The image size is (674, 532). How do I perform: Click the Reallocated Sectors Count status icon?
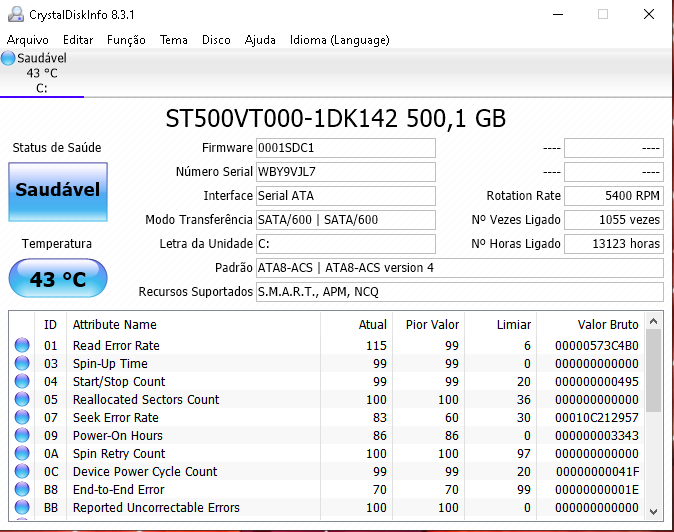click(x=22, y=399)
